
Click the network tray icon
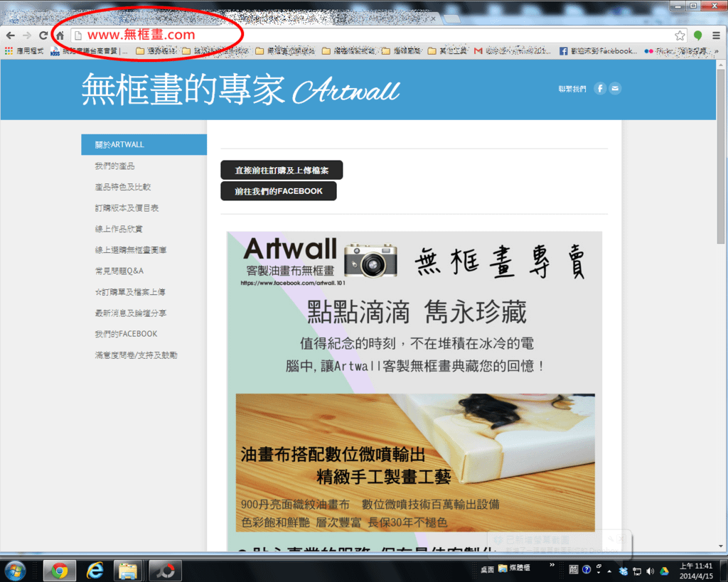[x=637, y=571]
